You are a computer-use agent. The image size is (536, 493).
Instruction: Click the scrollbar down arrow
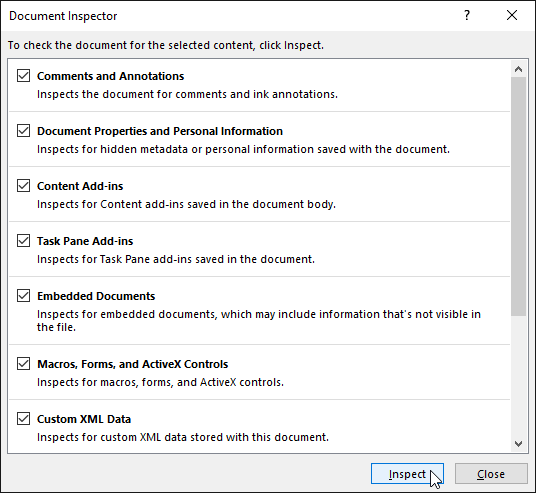(x=519, y=444)
